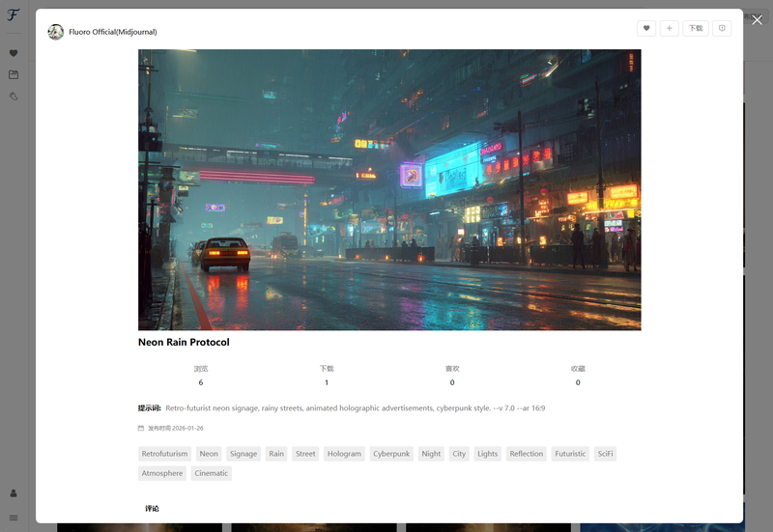Click the Cinematic tag

[x=211, y=473]
